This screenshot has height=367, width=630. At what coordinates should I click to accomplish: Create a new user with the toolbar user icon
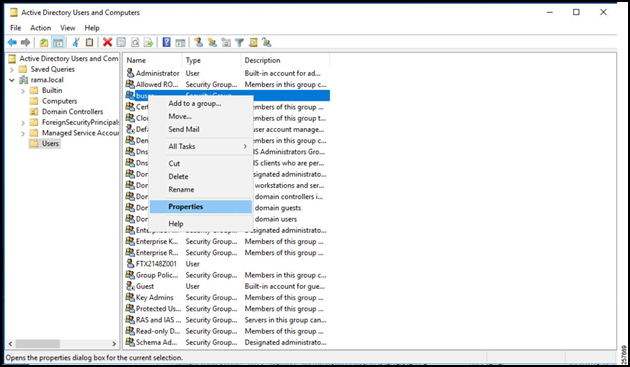(198, 42)
